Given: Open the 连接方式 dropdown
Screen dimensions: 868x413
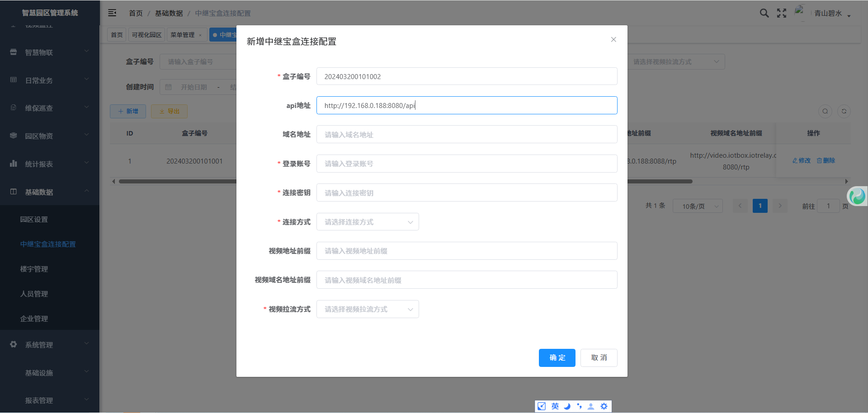Looking at the screenshot, I should click(x=368, y=222).
